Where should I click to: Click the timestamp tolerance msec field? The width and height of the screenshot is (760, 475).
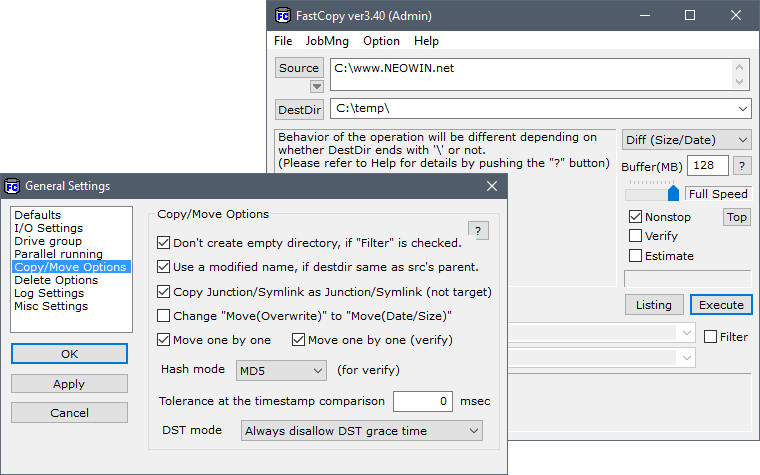(423, 401)
